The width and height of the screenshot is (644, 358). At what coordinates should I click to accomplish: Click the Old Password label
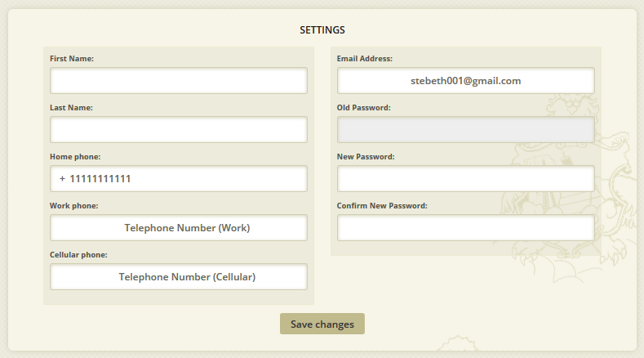pos(364,107)
